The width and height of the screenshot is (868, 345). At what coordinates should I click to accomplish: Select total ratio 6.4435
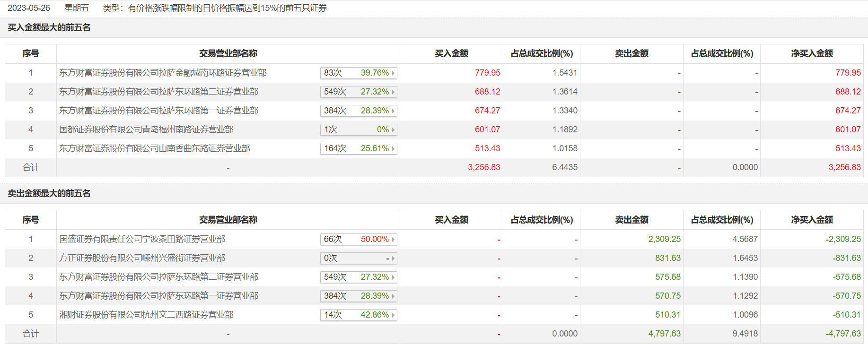pos(565,167)
